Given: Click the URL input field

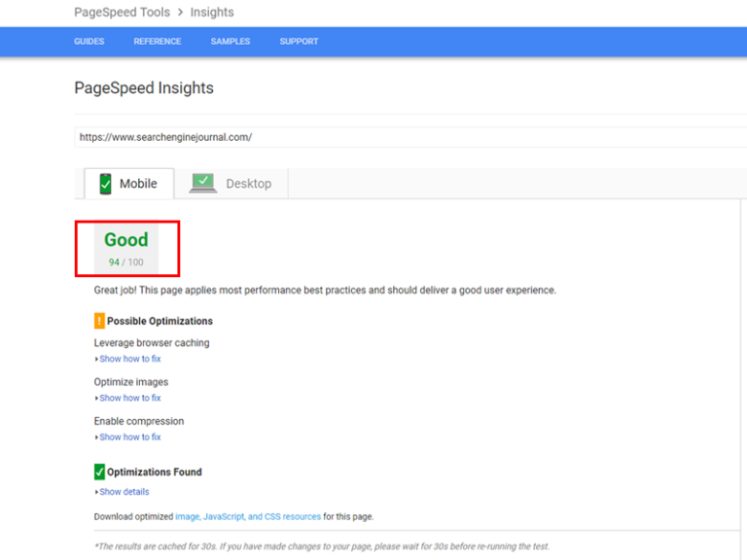Looking at the screenshot, I should coord(410,137).
